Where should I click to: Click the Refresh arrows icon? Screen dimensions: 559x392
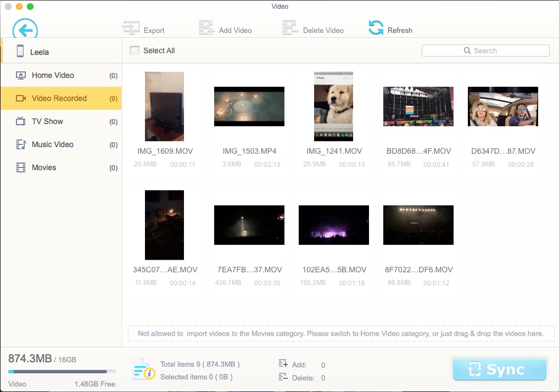pos(376,27)
